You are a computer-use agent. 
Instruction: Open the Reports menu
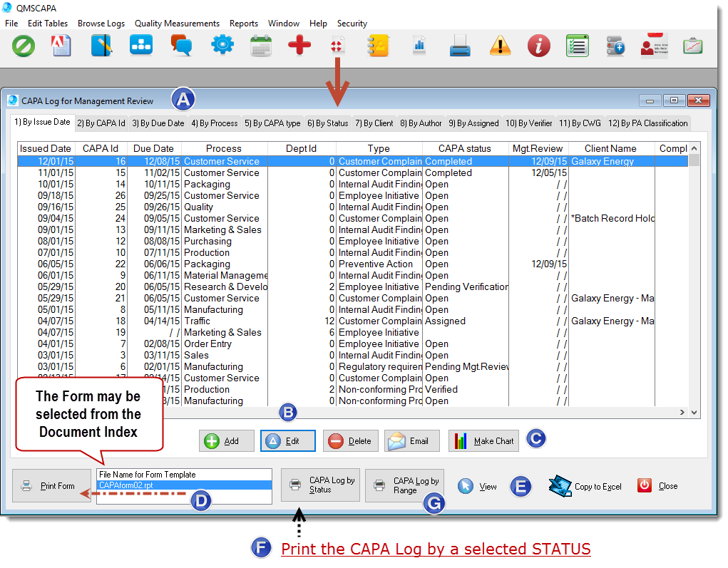coord(244,23)
